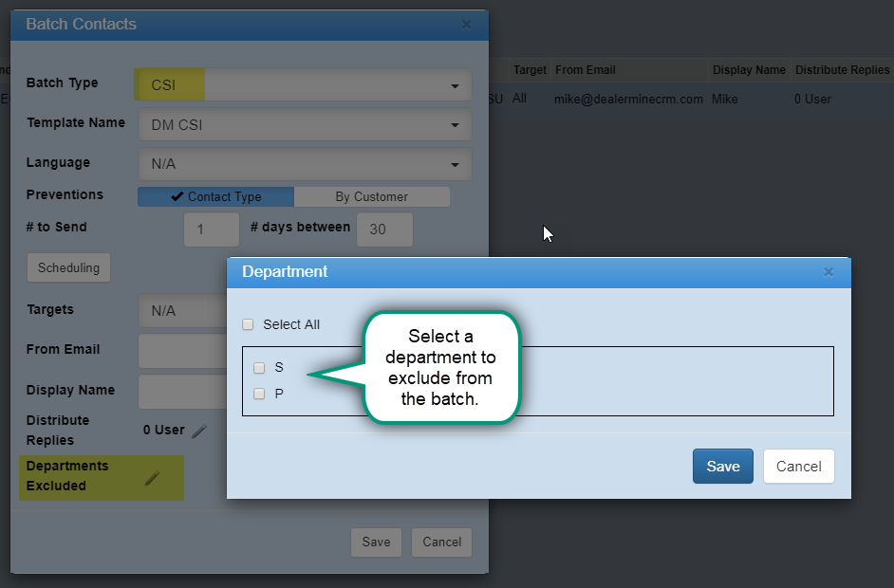
Task: Tick the S department checkbox
Action: [259, 368]
